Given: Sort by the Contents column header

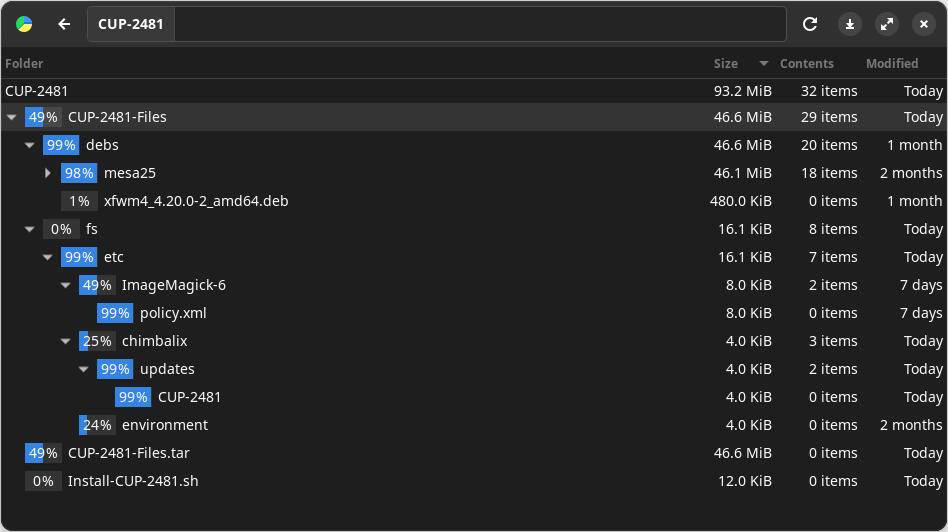Looking at the screenshot, I should [x=806, y=63].
